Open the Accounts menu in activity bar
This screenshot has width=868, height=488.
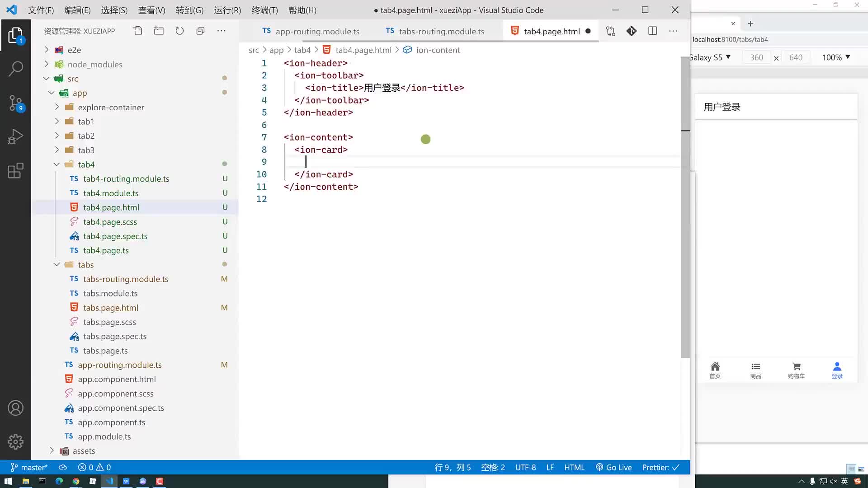tap(15, 408)
